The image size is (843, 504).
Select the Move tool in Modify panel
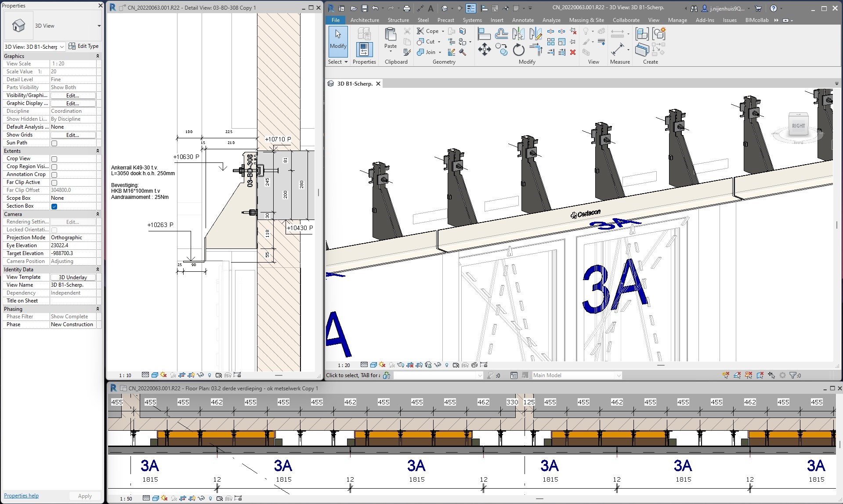[x=484, y=49]
